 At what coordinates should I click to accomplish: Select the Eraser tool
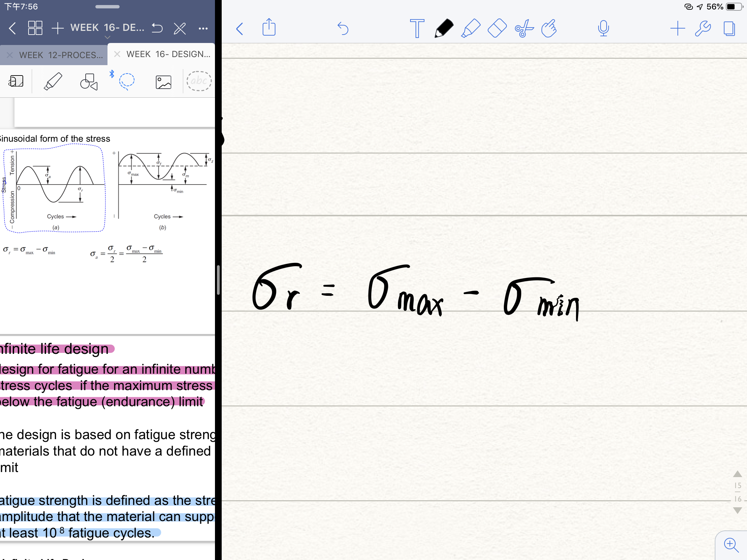click(497, 28)
